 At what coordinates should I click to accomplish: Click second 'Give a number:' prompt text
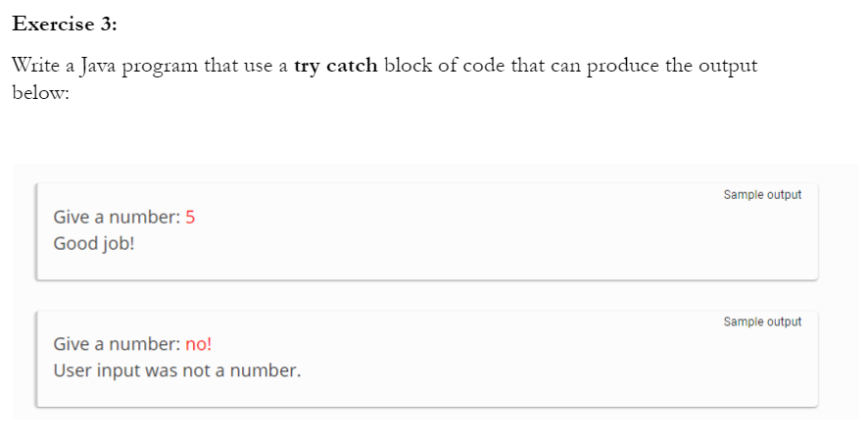click(117, 344)
